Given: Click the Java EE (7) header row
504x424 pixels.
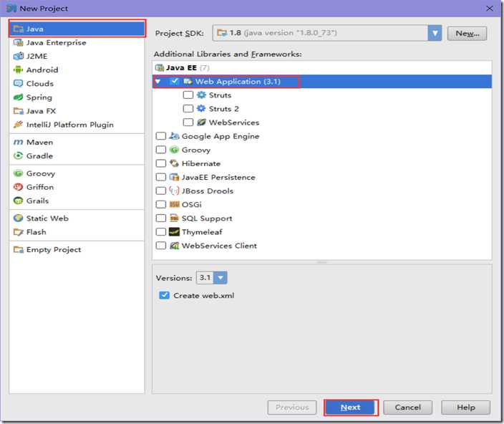Looking at the screenshot, I should (x=322, y=68).
